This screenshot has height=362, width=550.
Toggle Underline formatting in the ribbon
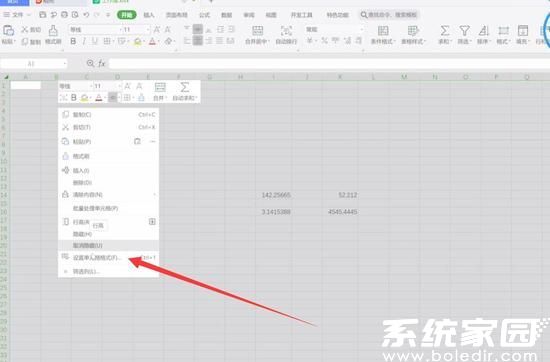point(94,41)
